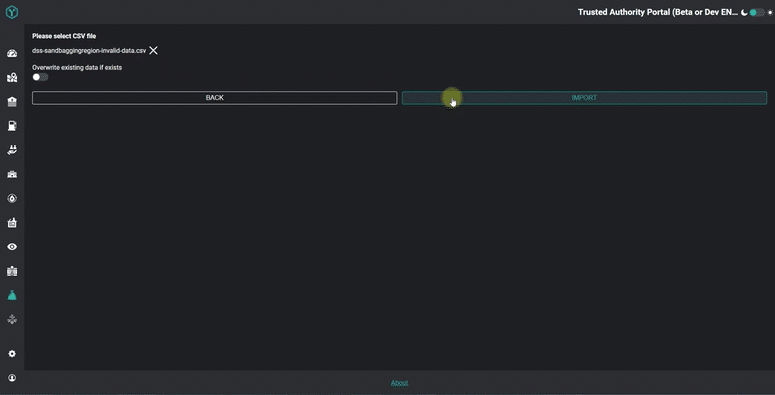
Task: Click the 'Overwrite existing data if exists' label
Action: point(77,67)
